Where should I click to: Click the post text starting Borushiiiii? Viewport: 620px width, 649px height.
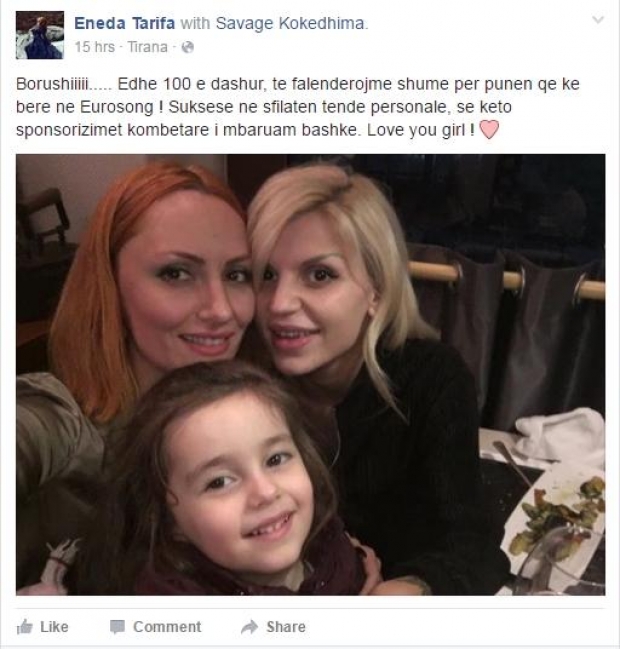[298, 107]
